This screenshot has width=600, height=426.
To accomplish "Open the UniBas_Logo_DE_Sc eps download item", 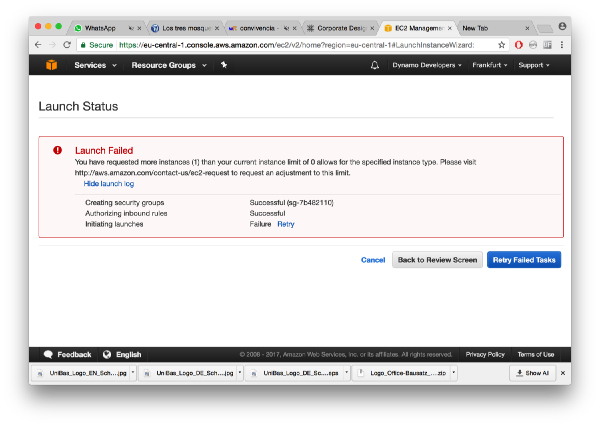I will (x=297, y=373).
